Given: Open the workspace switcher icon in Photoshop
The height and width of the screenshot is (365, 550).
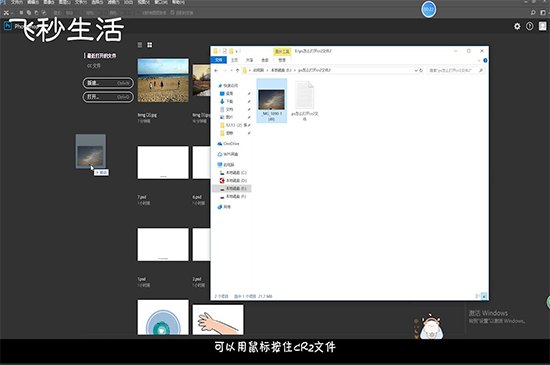Looking at the screenshot, I should (543, 13).
